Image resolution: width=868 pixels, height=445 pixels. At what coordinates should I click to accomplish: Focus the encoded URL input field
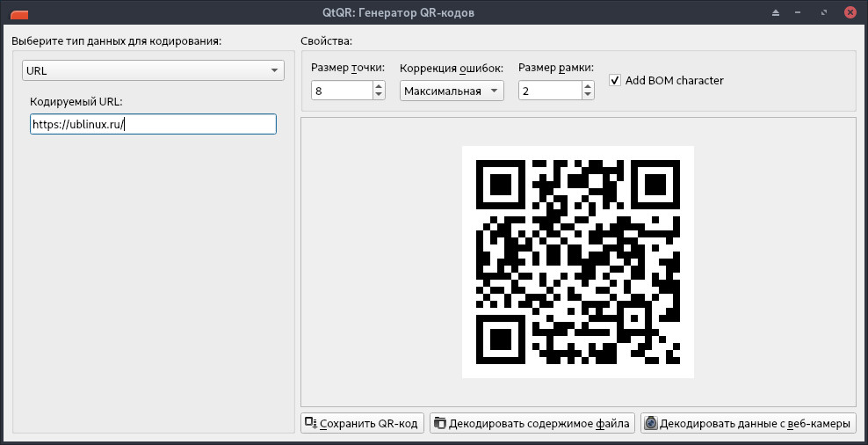pos(153,124)
